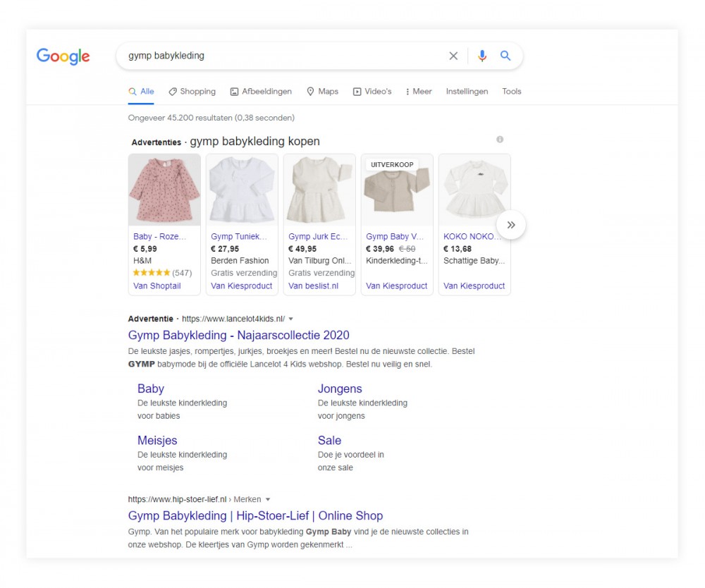The height and width of the screenshot is (588, 705).
Task: Click the hip-stoer-lief.nl URL breadcrumb
Action: tap(195, 499)
